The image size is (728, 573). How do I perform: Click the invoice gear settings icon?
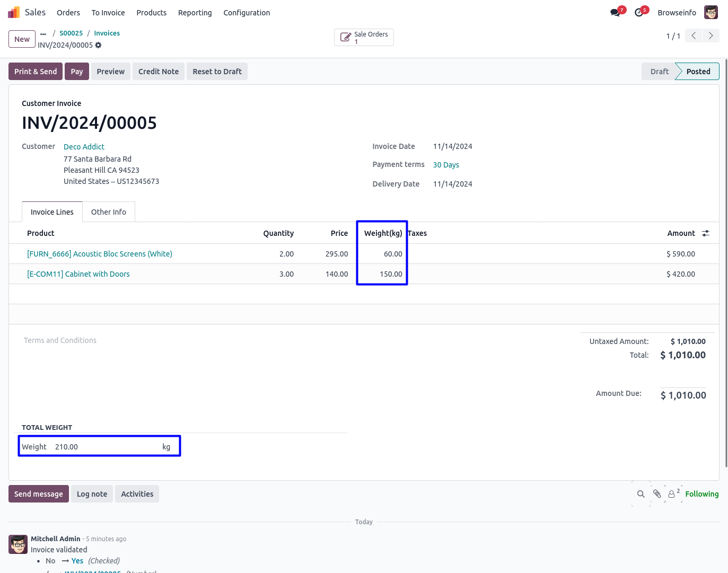pos(98,46)
